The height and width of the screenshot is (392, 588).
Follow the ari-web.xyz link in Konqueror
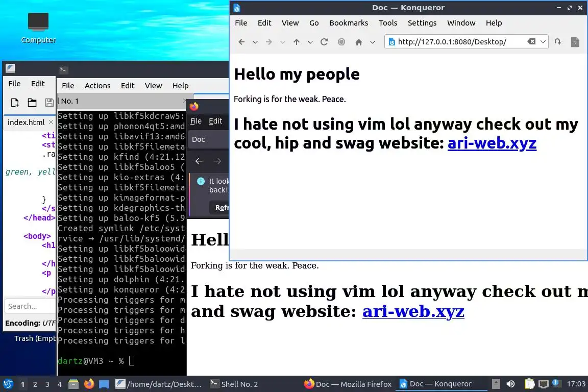pos(492,143)
